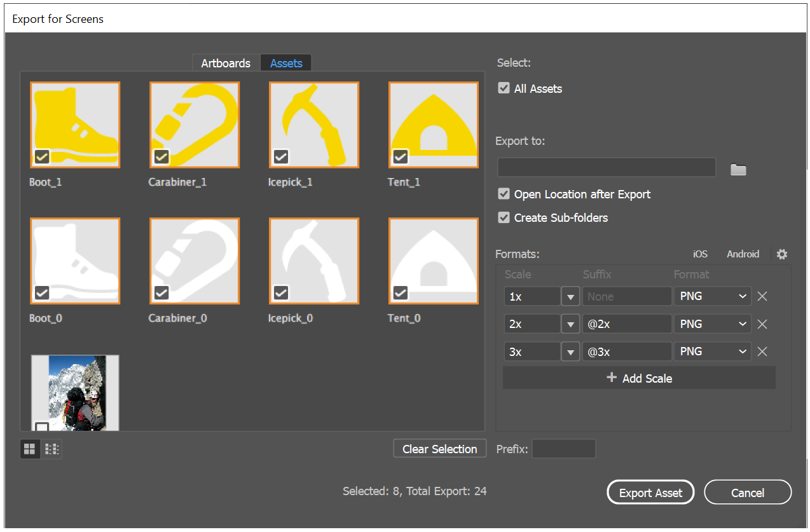This screenshot has height=532, width=810.
Task: Uncheck the Tent_0 asset checkbox
Action: click(x=401, y=292)
